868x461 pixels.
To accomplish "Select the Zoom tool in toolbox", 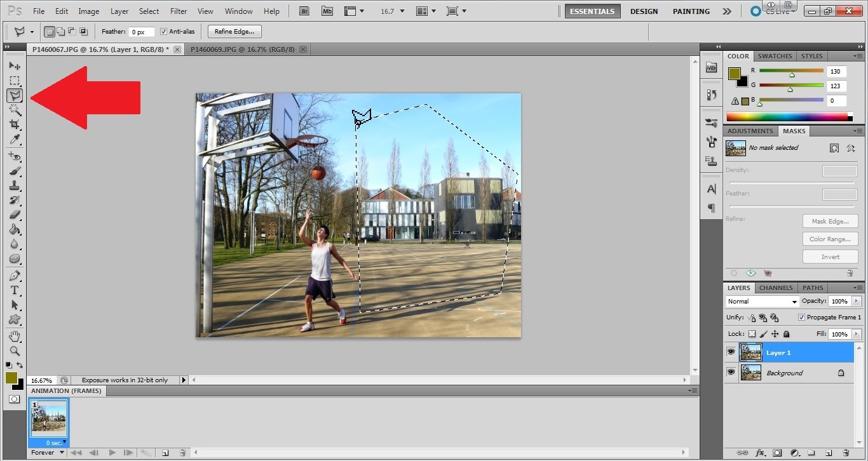I will (x=15, y=351).
